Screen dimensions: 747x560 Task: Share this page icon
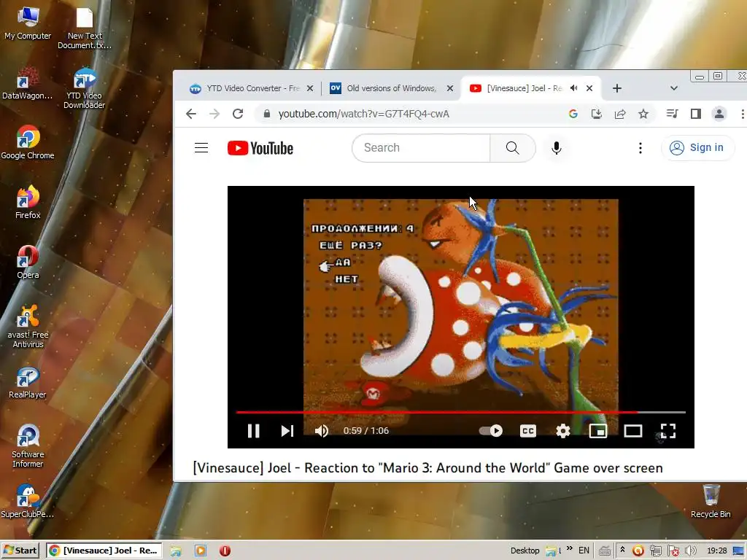tap(620, 114)
